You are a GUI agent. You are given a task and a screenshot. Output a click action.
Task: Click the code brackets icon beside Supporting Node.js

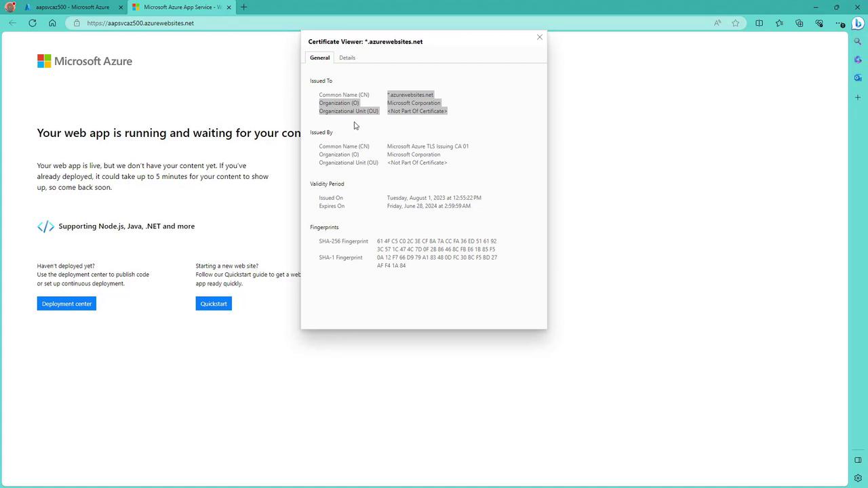(45, 226)
